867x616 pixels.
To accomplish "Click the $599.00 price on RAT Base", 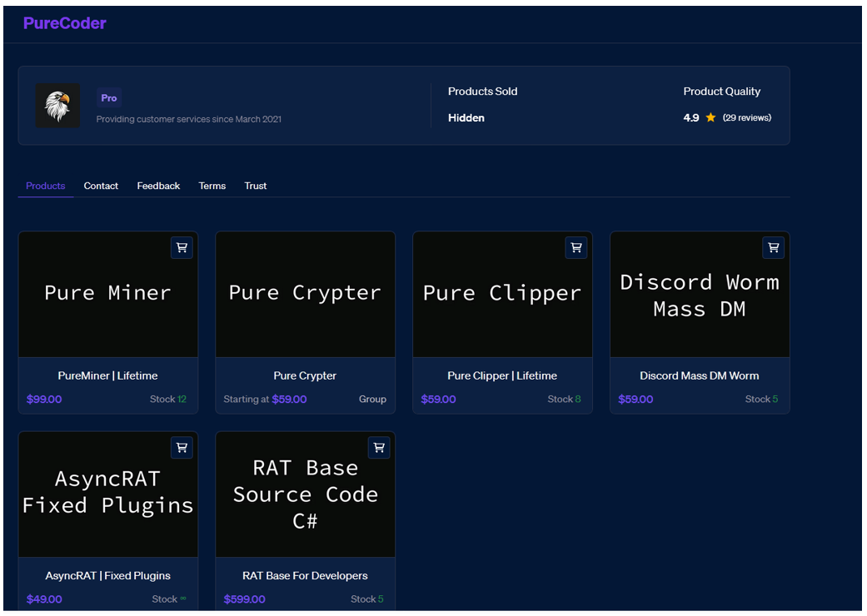I will 244,599.
